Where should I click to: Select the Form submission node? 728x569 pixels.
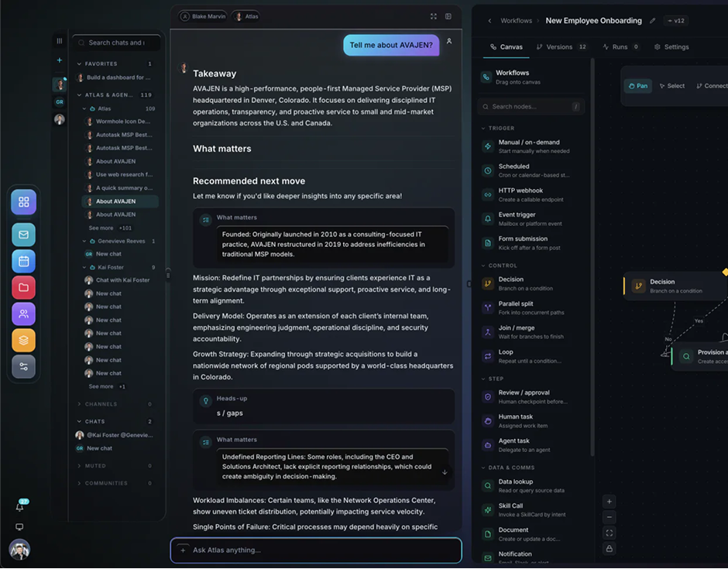pos(532,243)
